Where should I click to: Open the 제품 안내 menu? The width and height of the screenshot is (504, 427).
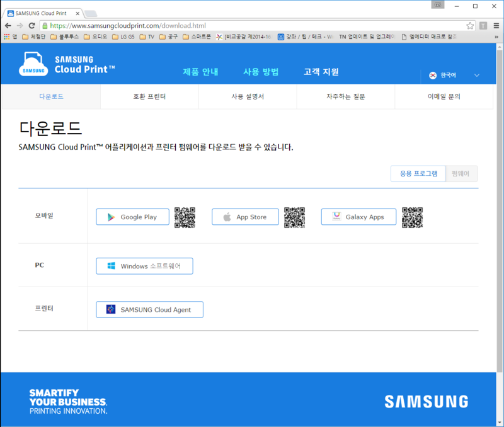tap(200, 72)
